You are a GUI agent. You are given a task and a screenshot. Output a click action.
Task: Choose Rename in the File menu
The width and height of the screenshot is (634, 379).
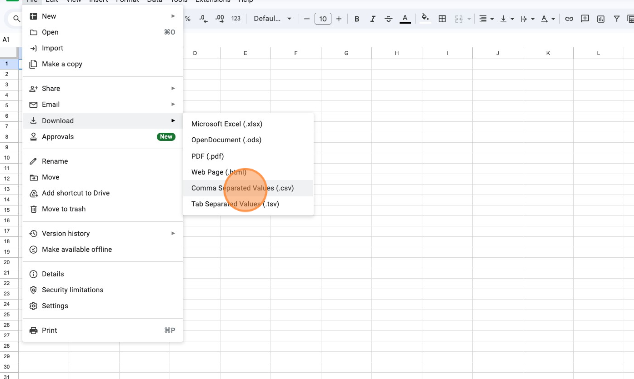click(103, 161)
